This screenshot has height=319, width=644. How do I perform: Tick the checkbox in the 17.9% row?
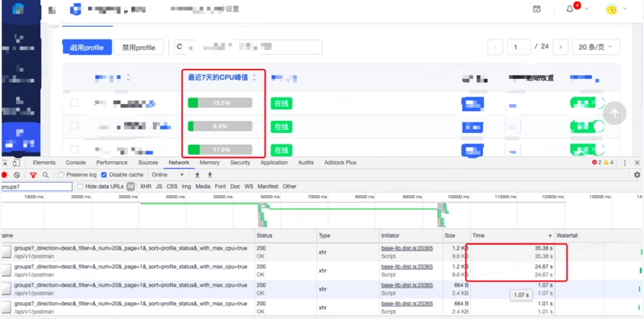click(74, 149)
